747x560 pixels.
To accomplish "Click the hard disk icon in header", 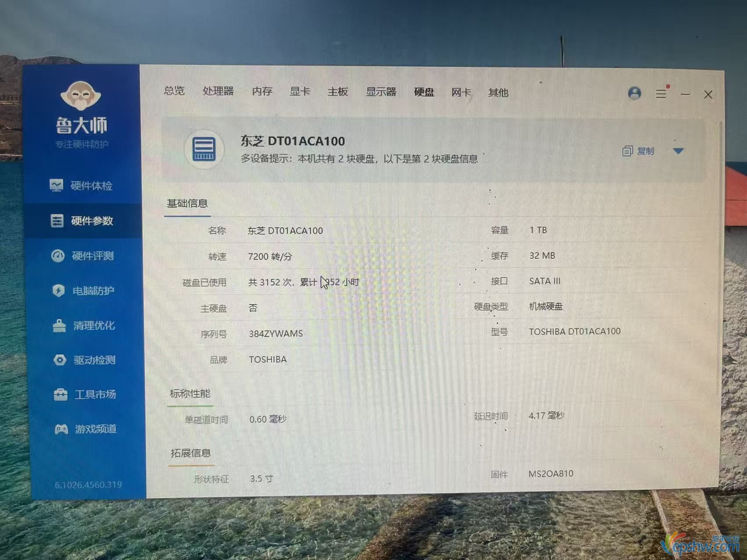I will [x=204, y=149].
